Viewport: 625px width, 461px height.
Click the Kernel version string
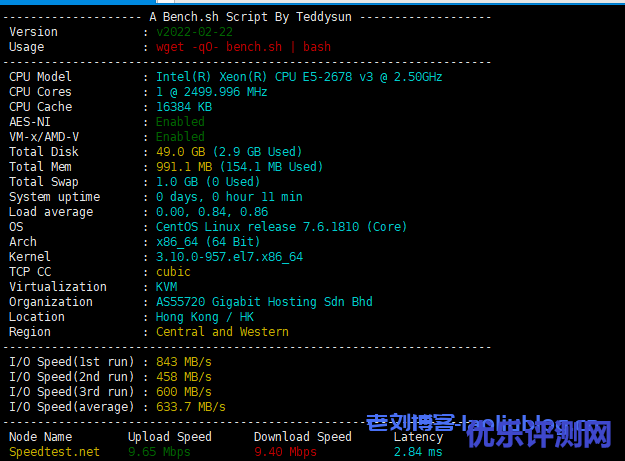tap(229, 257)
